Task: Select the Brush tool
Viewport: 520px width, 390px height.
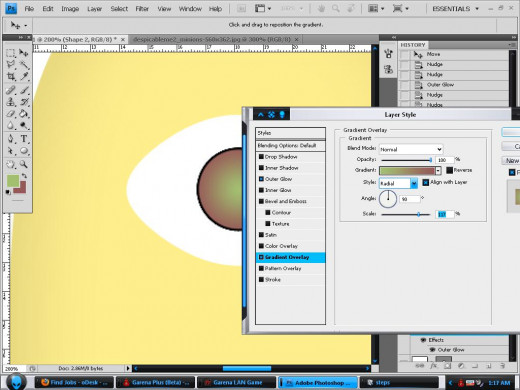Action: [24, 90]
